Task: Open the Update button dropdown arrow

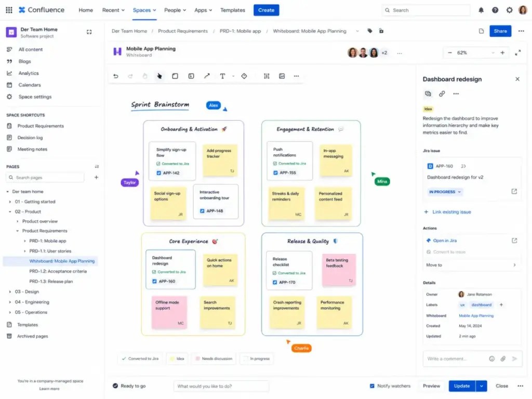Action: 481,386
